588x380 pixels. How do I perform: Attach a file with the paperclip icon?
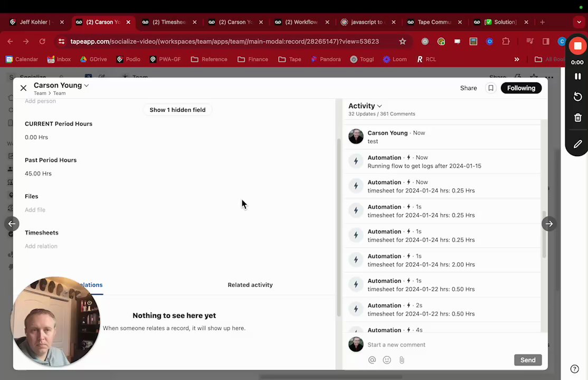pyautogui.click(x=402, y=360)
